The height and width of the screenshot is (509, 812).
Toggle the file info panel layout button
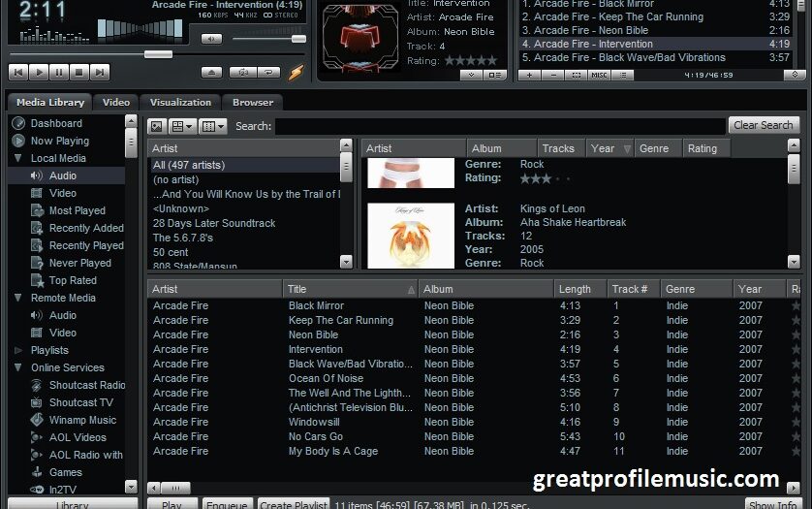494,76
